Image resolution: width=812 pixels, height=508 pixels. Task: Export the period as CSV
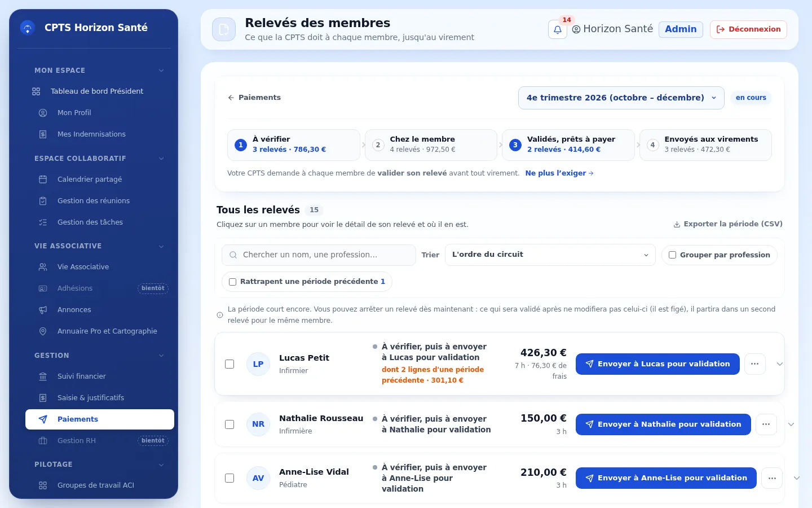[728, 224]
